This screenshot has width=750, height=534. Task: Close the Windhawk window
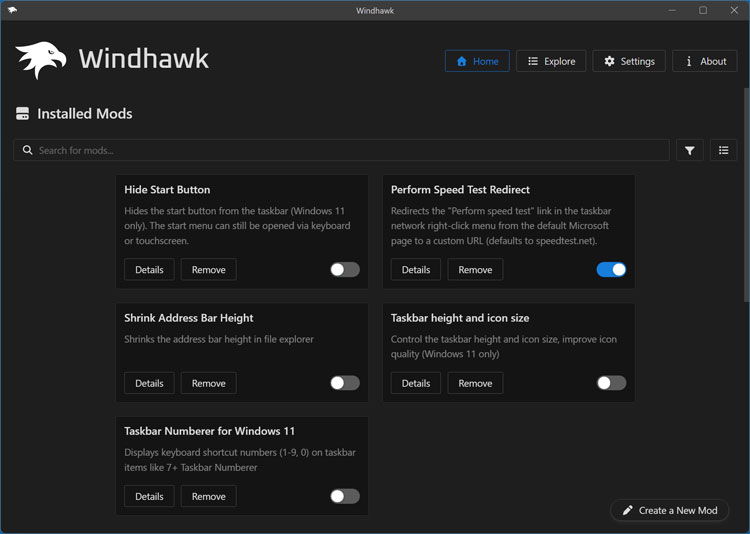pos(734,10)
